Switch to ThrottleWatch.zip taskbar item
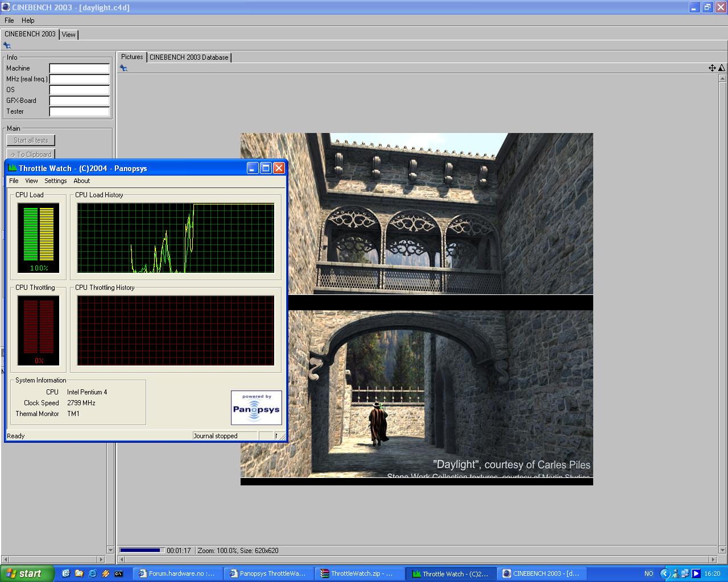The height and width of the screenshot is (582, 728). (x=360, y=573)
